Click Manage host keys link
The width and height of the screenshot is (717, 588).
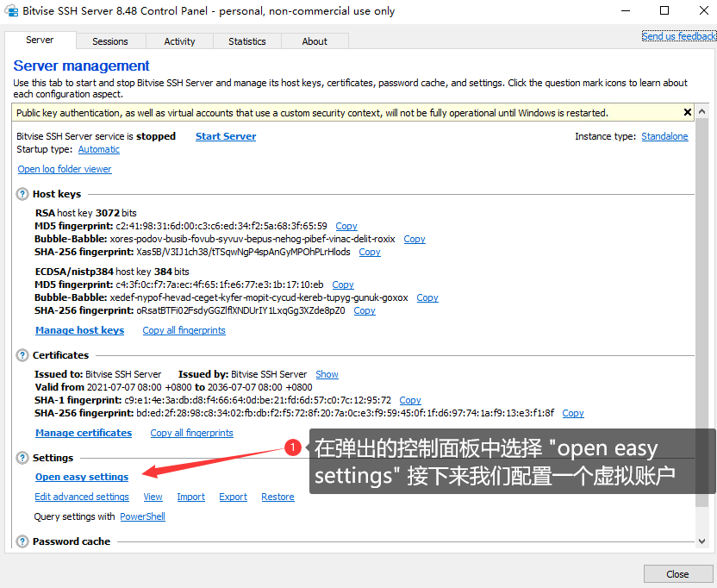click(x=80, y=330)
